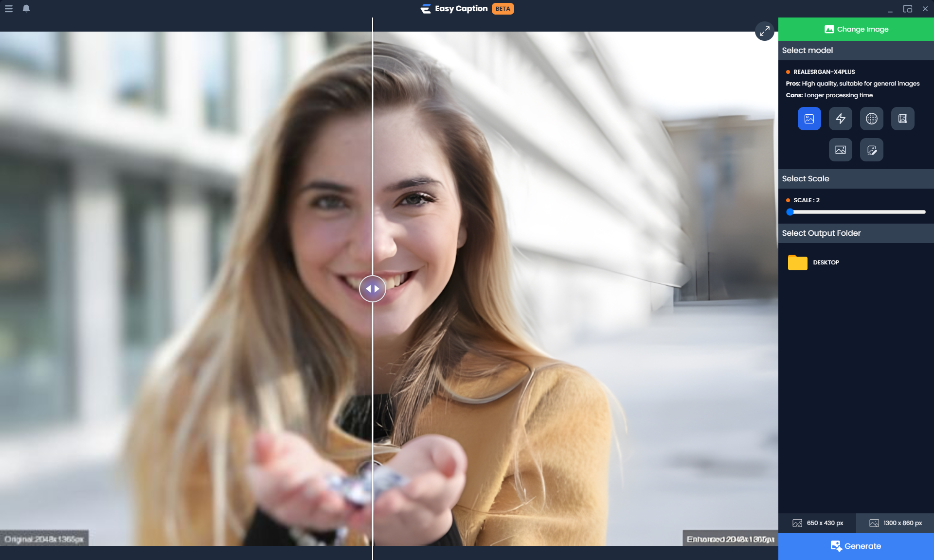The height and width of the screenshot is (560, 934).
Task: Click the Cons description text
Action: tap(829, 95)
